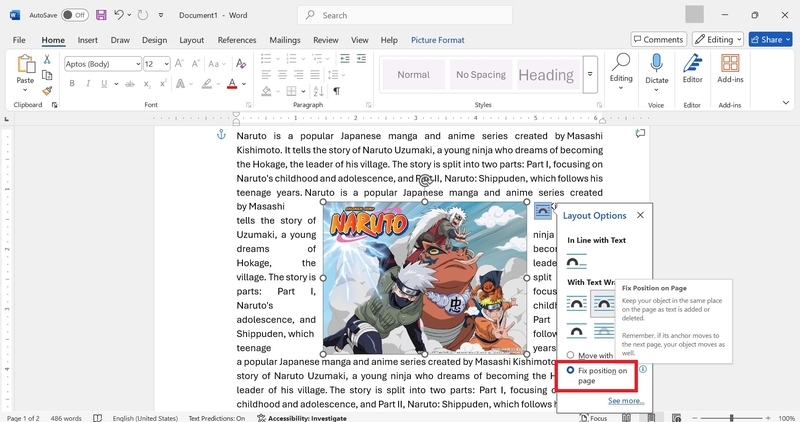Click the zoom slider in the status bar
Viewport: 800px width, 422px height.
731,418
